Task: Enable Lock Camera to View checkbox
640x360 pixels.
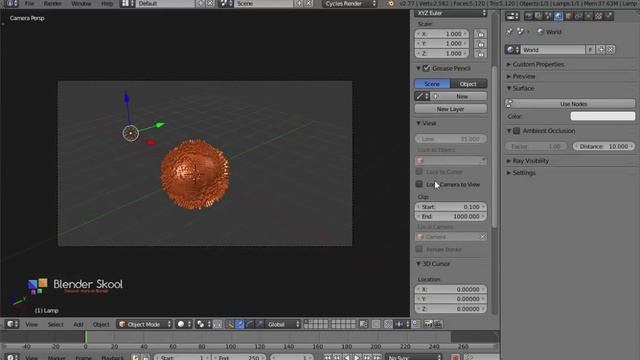Action: [419, 184]
